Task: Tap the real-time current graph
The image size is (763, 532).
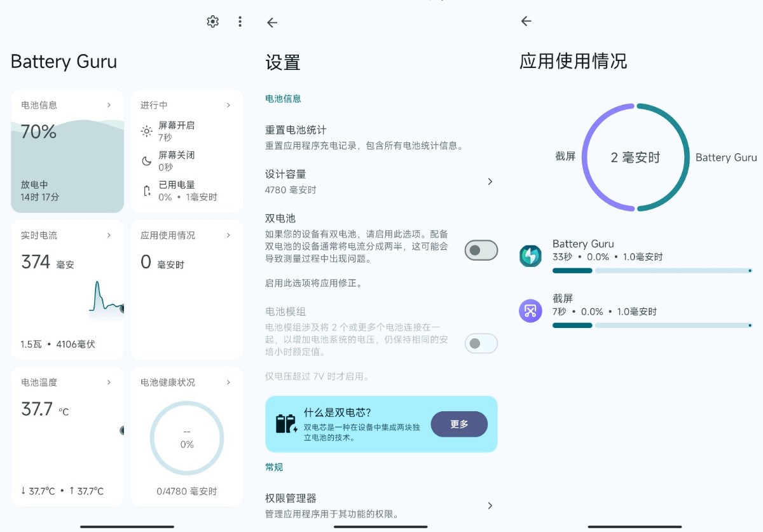Action: click(106, 299)
